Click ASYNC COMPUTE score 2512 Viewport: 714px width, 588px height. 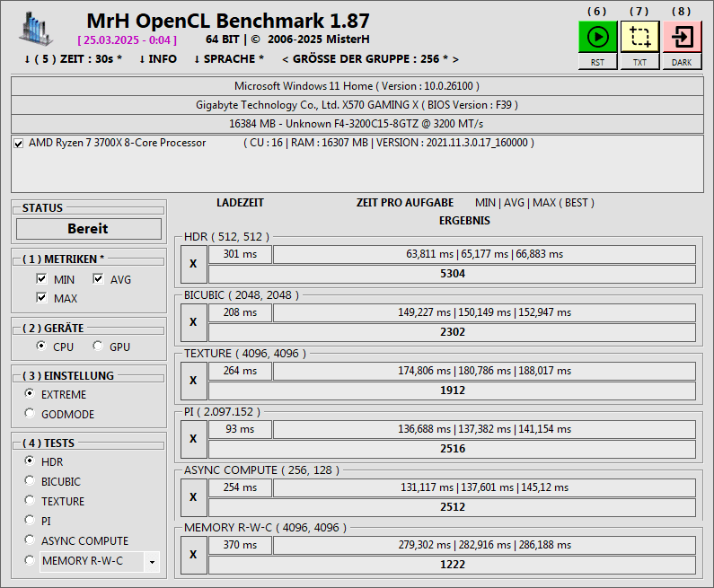click(x=452, y=507)
